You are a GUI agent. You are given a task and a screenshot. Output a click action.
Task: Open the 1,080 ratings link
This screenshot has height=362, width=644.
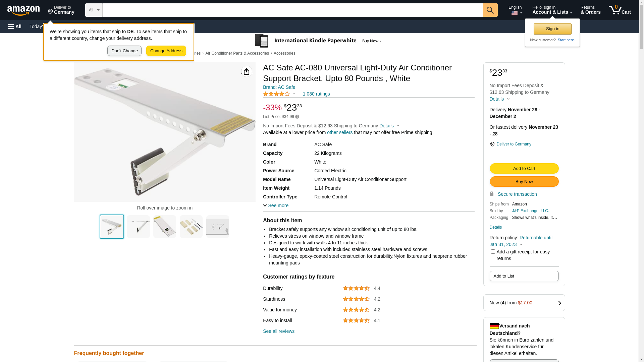tap(316, 94)
